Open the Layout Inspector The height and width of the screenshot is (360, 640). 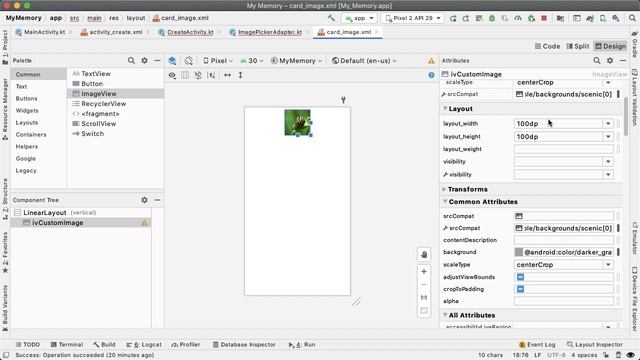(595, 344)
